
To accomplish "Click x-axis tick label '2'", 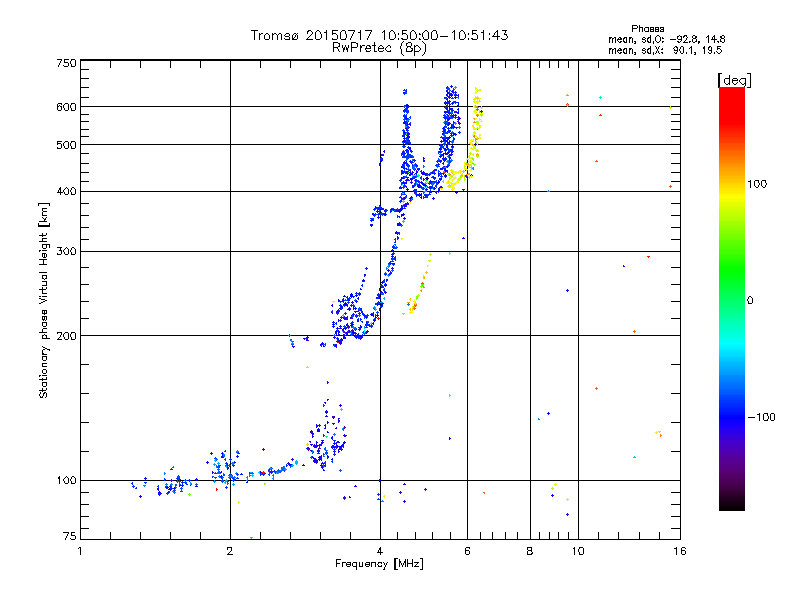I will [x=230, y=551].
